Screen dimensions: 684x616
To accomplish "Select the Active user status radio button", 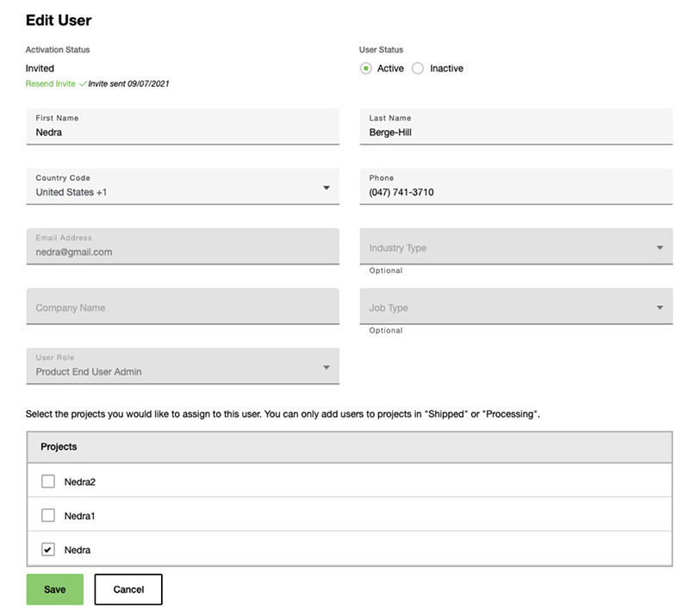I will coord(366,68).
